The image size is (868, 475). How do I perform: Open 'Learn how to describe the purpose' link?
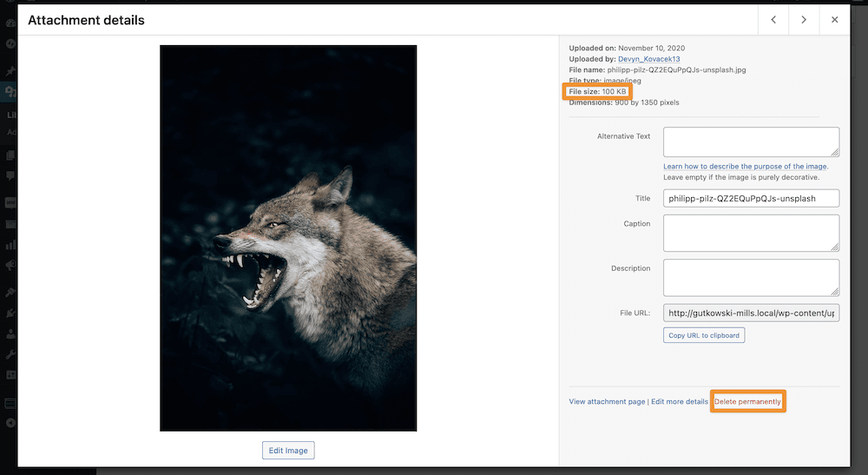(745, 166)
